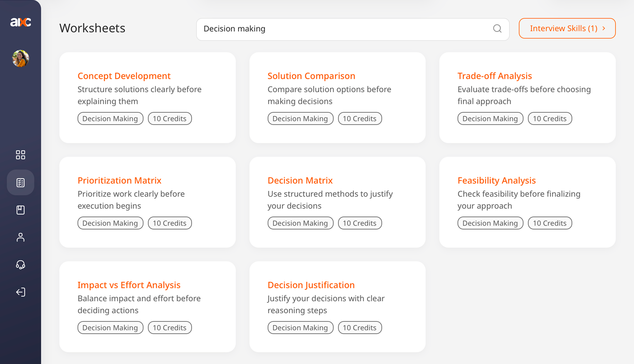This screenshot has height=364, width=634.
Task: Open the user profile avatar
Action: (x=21, y=58)
